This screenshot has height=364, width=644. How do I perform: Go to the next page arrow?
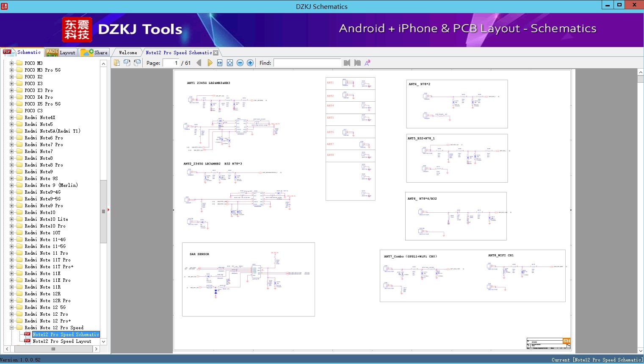pos(210,63)
